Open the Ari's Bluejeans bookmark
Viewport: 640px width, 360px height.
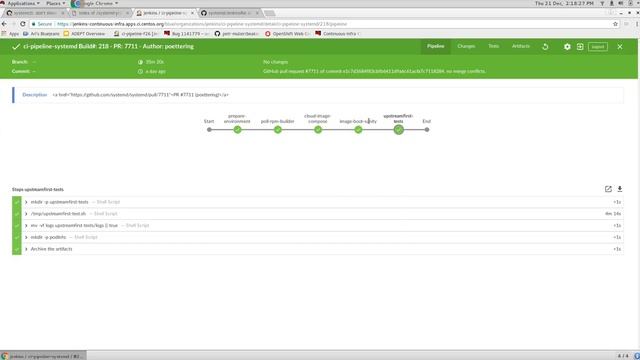pos(41,34)
